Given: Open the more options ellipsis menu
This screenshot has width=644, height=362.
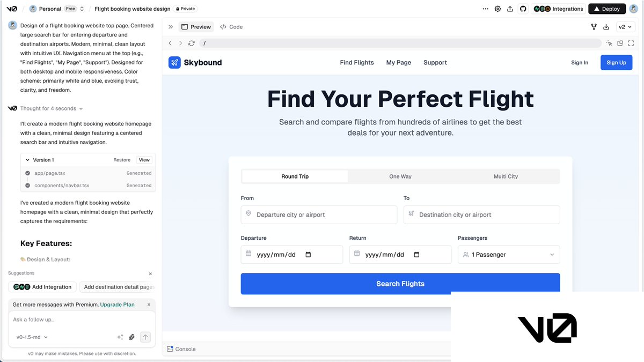Looking at the screenshot, I should [486, 9].
